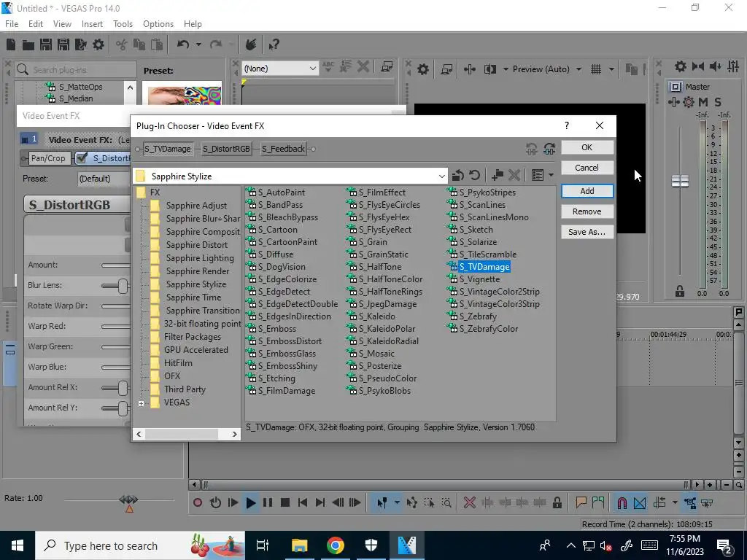Click the Up One Level folder icon
This screenshot has height=560, width=747.
458,175
